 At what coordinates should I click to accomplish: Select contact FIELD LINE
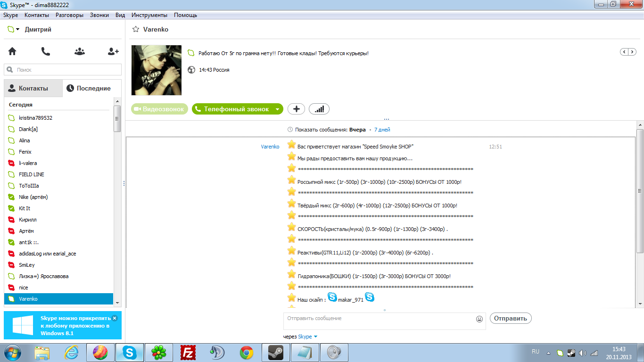point(59,174)
